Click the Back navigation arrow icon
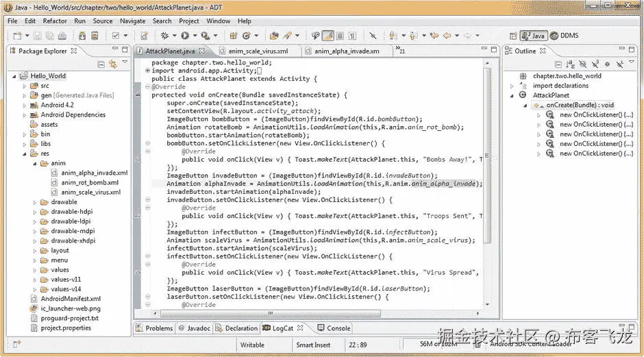This screenshot has height=357, width=644. [x=447, y=36]
